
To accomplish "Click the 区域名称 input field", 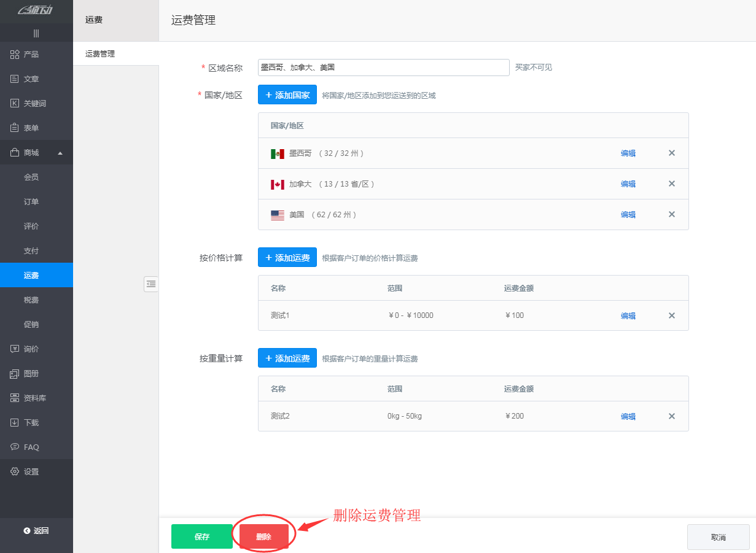I will (x=383, y=68).
